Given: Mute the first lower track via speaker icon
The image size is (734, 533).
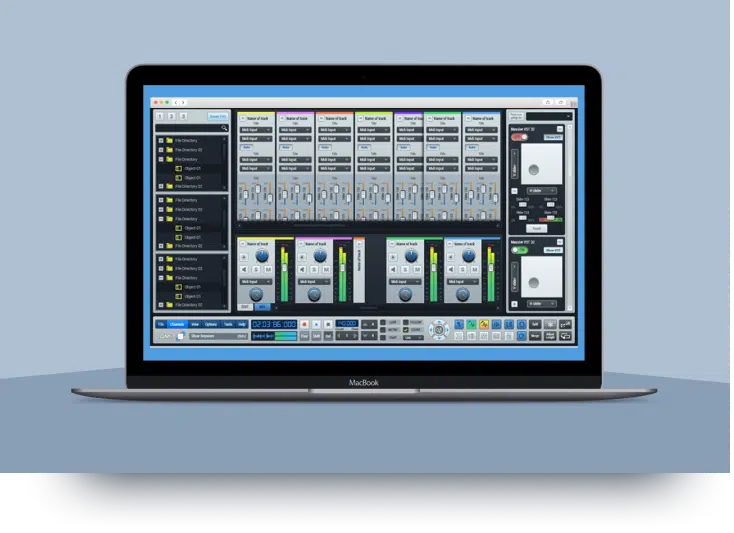Looking at the screenshot, I should pos(245,269).
